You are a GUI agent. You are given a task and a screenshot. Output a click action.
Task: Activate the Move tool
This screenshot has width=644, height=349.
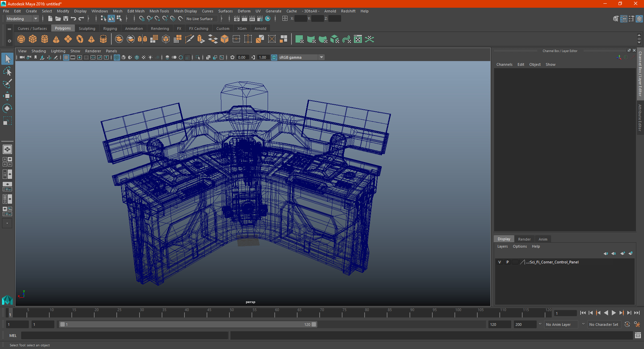click(x=7, y=96)
